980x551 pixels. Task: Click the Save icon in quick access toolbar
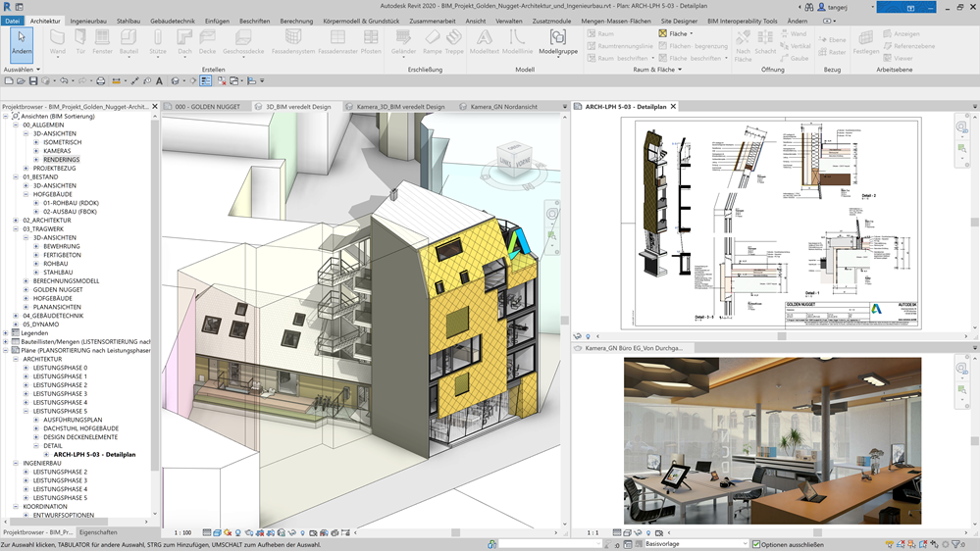tap(33, 81)
